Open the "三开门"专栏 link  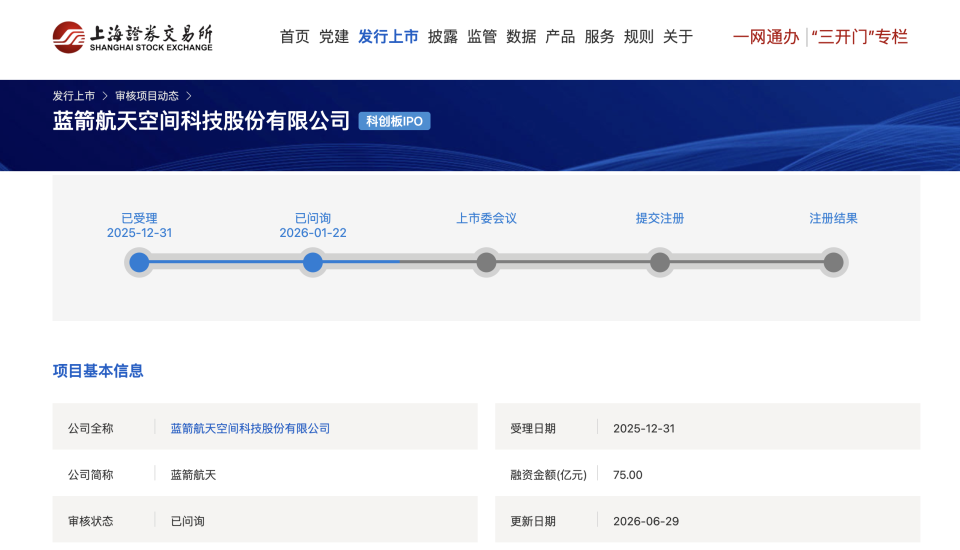pyautogui.click(x=860, y=37)
